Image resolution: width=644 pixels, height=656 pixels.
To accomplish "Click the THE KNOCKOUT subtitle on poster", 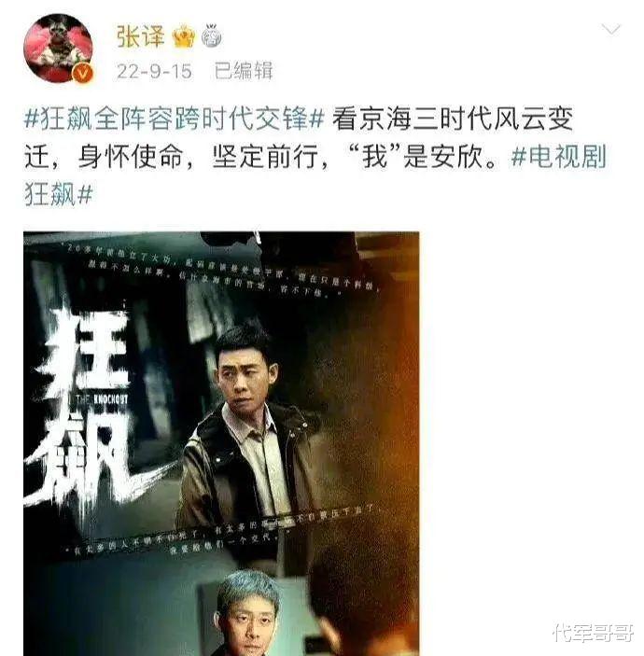I will [x=102, y=398].
